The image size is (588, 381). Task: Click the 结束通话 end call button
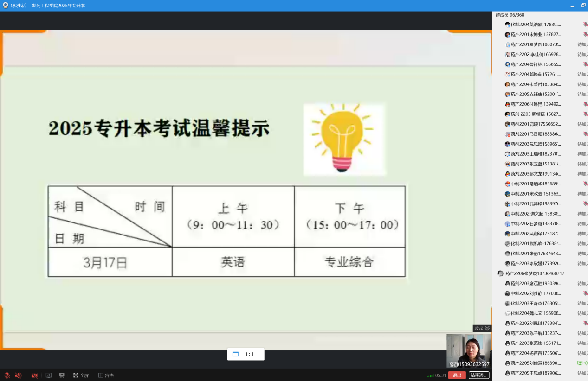pos(479,375)
